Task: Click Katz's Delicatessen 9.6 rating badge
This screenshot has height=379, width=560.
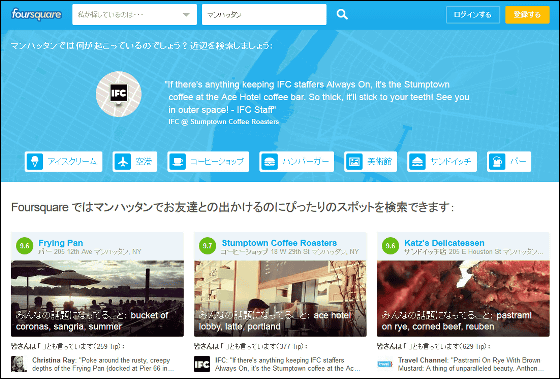Action: coord(390,246)
